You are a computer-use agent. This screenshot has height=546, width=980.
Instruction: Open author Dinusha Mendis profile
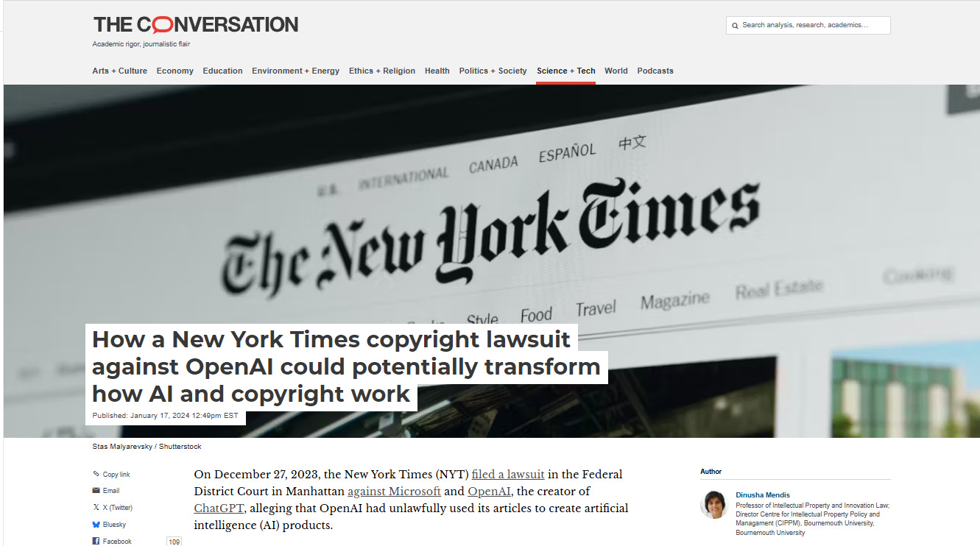coord(763,495)
